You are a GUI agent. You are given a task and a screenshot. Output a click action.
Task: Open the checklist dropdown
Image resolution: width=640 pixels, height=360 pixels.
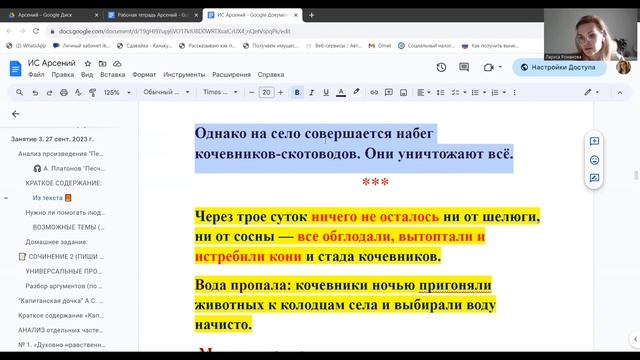tap(459, 93)
